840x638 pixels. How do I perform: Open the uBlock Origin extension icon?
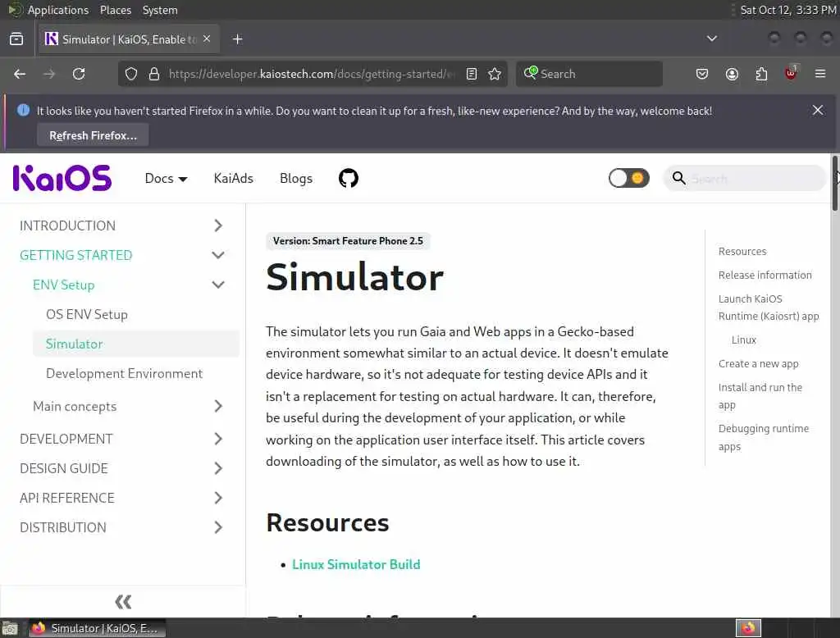pos(791,73)
